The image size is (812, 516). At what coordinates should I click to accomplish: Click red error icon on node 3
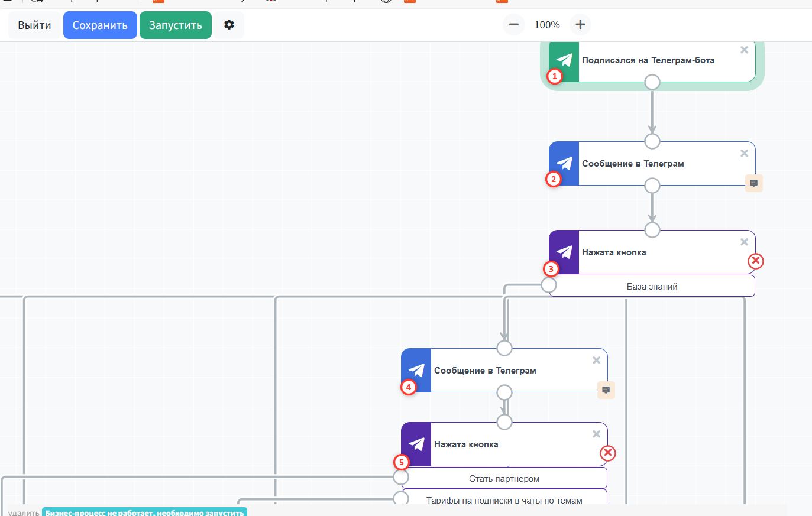(x=755, y=261)
